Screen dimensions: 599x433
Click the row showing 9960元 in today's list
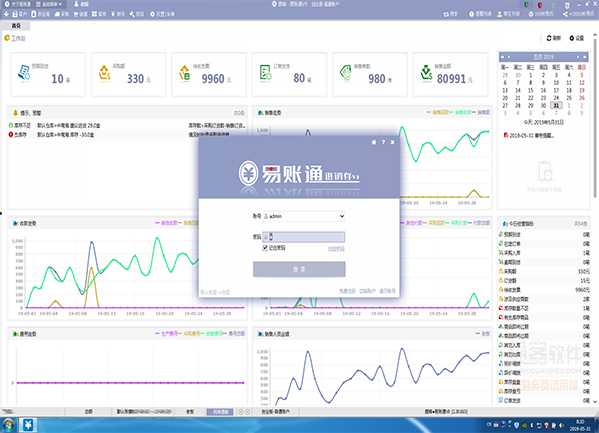544,290
